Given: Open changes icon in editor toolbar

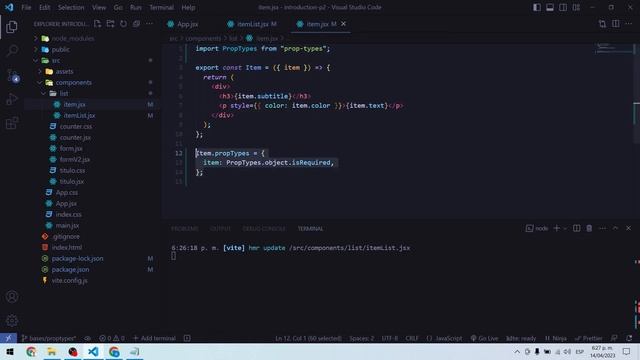Looking at the screenshot, I should 602,24.
